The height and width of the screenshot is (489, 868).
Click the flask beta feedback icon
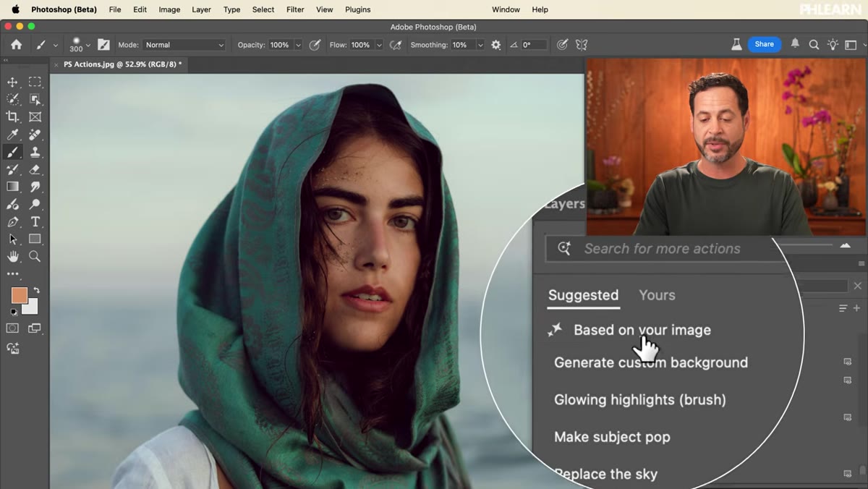[x=736, y=44]
